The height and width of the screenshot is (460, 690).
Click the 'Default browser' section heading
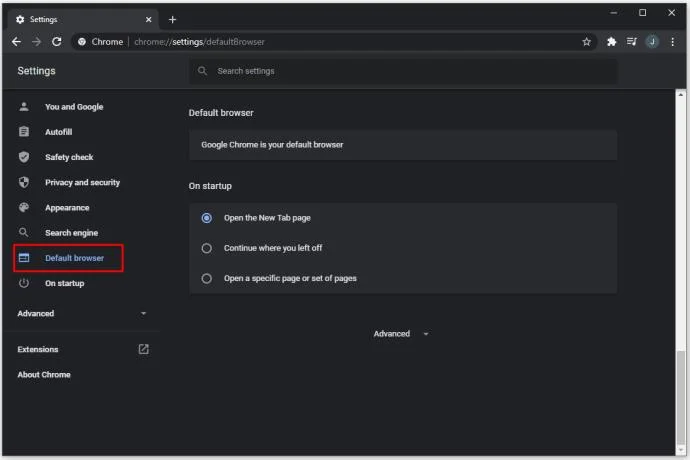tap(221, 113)
